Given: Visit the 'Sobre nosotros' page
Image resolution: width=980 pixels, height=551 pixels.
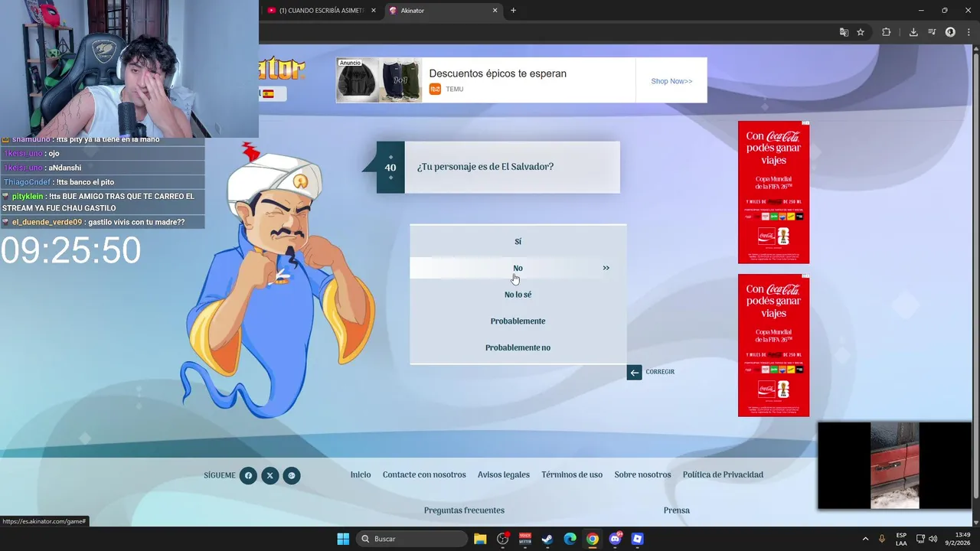Looking at the screenshot, I should (x=642, y=474).
